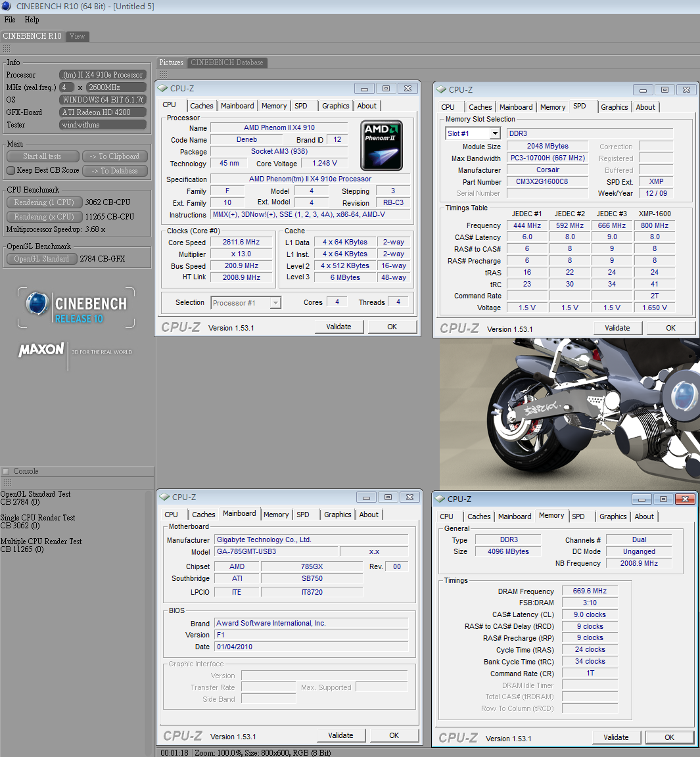Image resolution: width=700 pixels, height=757 pixels.
Task: Click the Code Name Deneb value
Action: [x=246, y=139]
